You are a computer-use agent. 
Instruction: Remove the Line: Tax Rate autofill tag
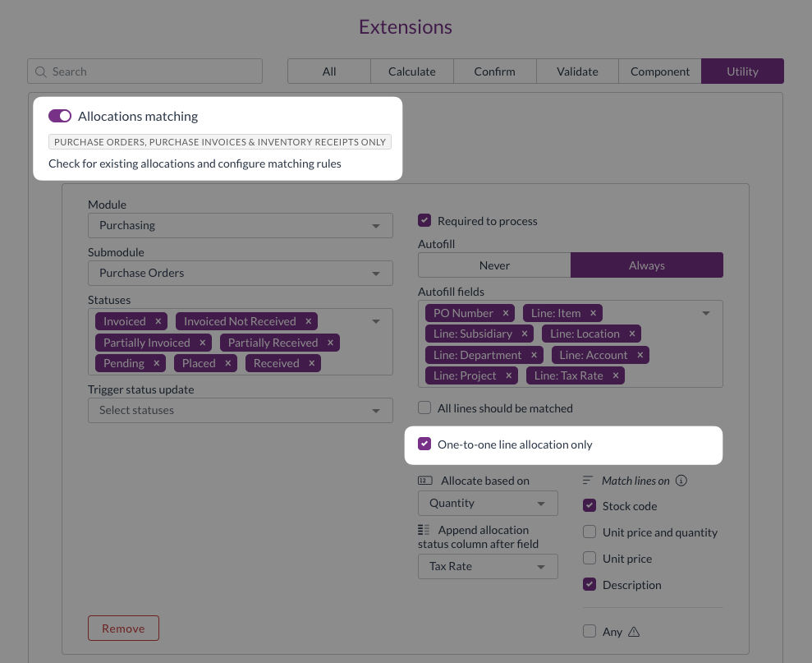coord(615,375)
